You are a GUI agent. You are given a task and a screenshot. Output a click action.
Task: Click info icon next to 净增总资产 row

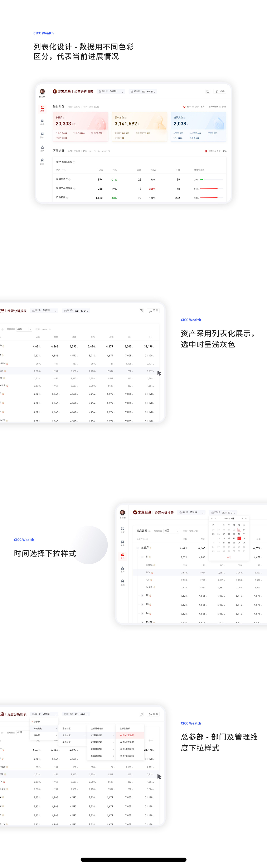pos(69,179)
